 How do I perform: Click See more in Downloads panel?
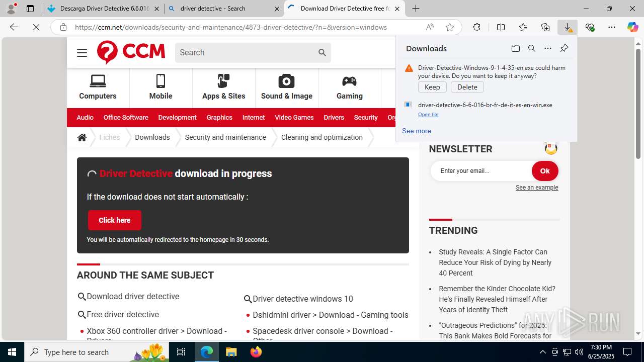[417, 131]
